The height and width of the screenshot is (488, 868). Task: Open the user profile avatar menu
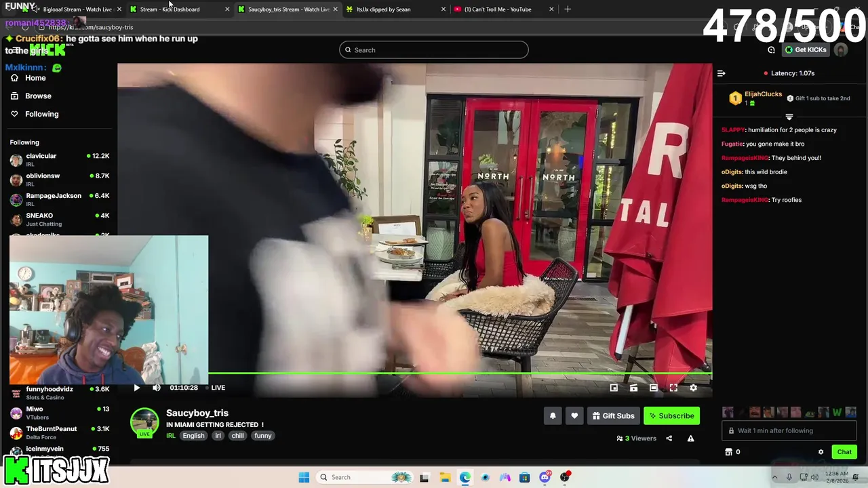[x=841, y=49]
